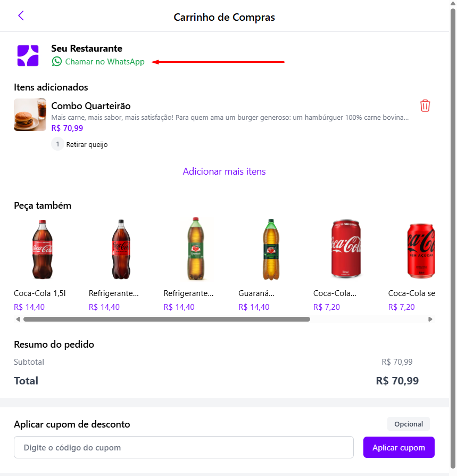The width and height of the screenshot is (457, 476).
Task: Choose the red Coca-Cola can image
Action: coord(346,250)
